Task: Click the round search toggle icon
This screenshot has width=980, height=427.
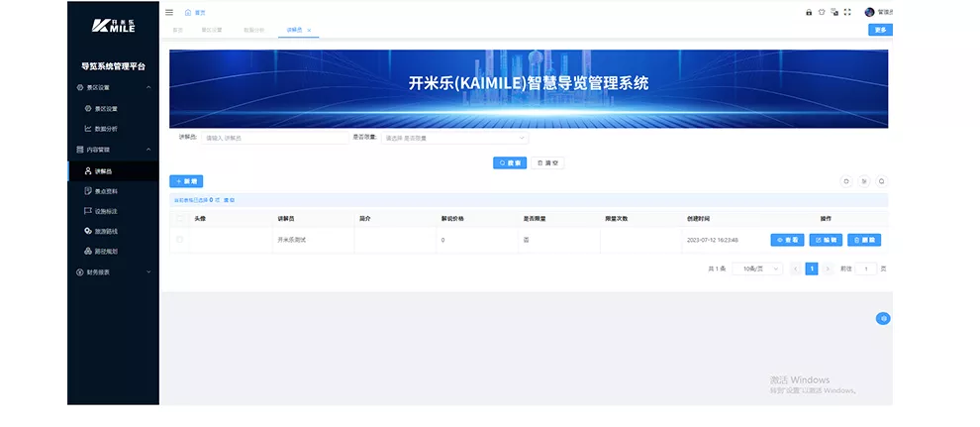Action: click(x=881, y=181)
